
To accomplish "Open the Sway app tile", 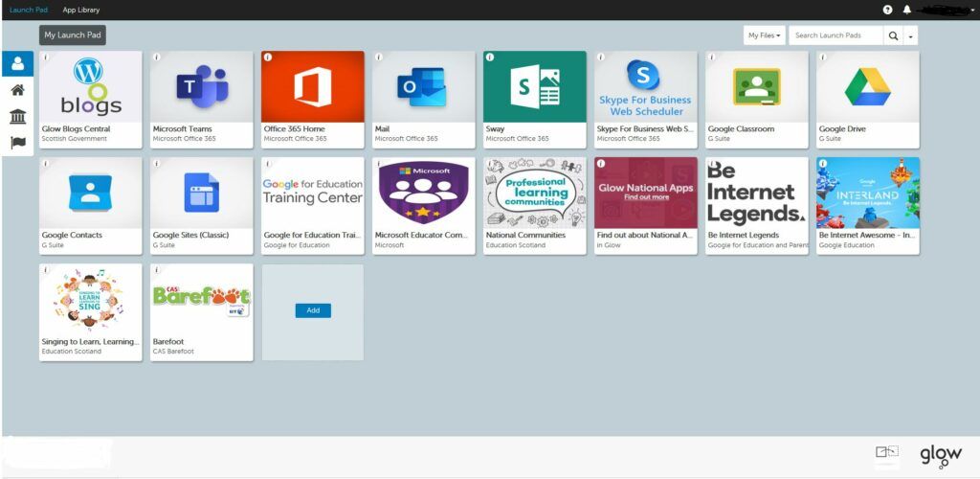I will (534, 87).
